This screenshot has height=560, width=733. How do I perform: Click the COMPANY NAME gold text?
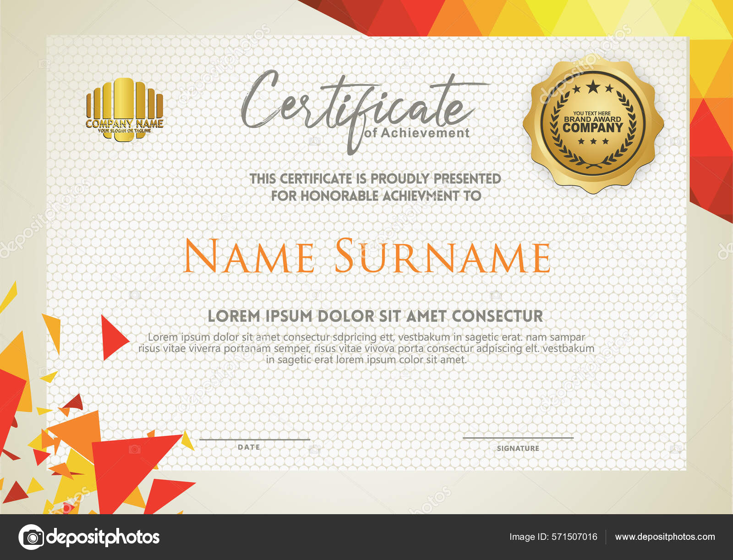125,124
